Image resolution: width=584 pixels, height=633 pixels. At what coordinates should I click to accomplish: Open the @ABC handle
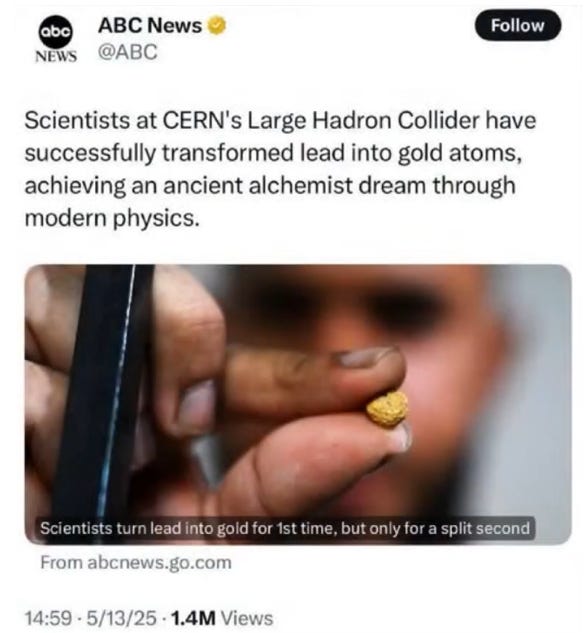click(x=128, y=52)
